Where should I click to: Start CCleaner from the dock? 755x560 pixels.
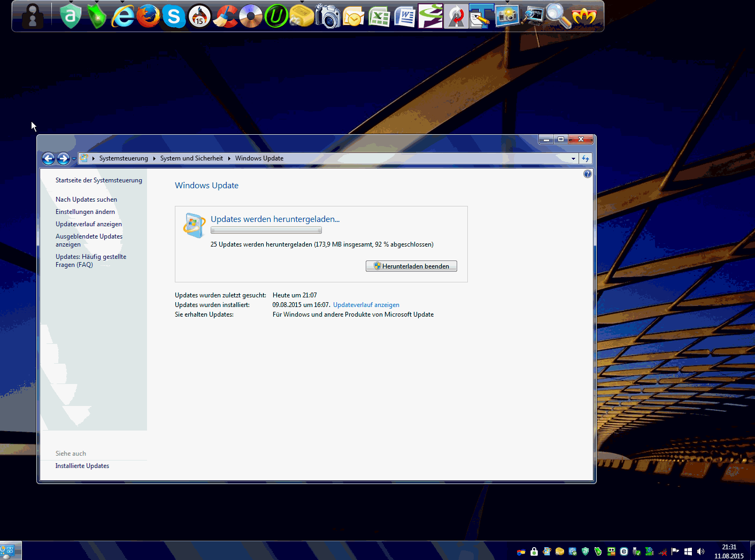pyautogui.click(x=226, y=17)
